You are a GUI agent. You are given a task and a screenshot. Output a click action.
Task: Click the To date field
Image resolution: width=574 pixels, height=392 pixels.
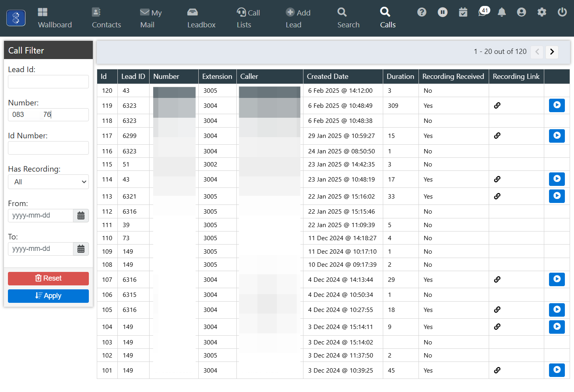point(40,249)
